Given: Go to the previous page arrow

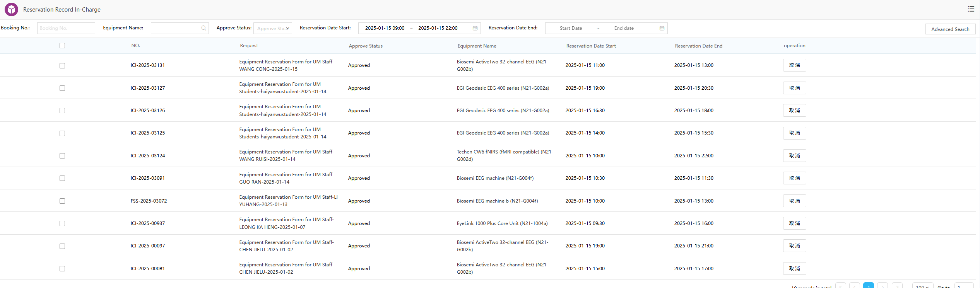Looking at the screenshot, I should 854,286.
